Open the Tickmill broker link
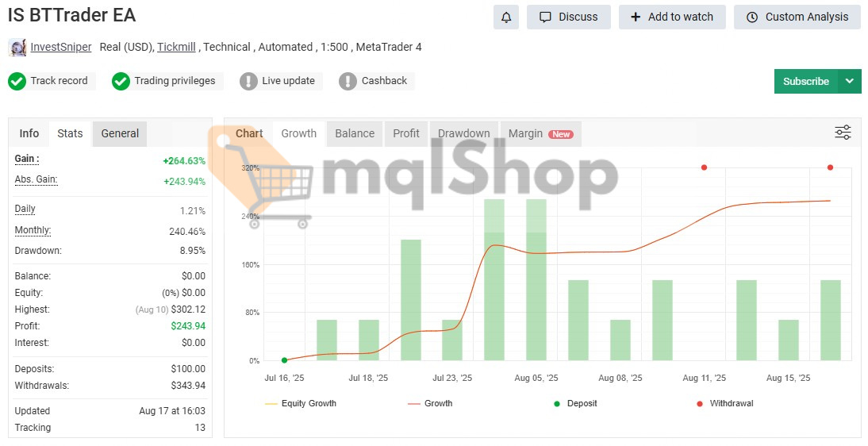The width and height of the screenshot is (868, 446). (x=177, y=47)
